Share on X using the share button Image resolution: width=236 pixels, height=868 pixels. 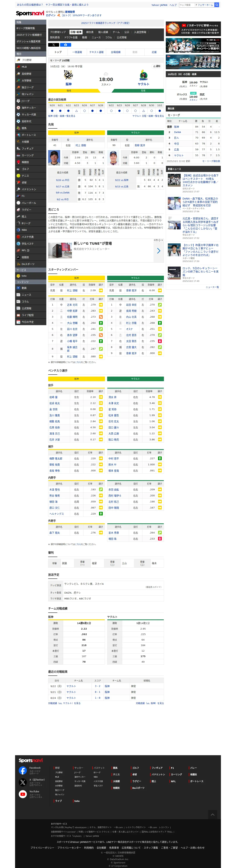[x=54, y=45]
